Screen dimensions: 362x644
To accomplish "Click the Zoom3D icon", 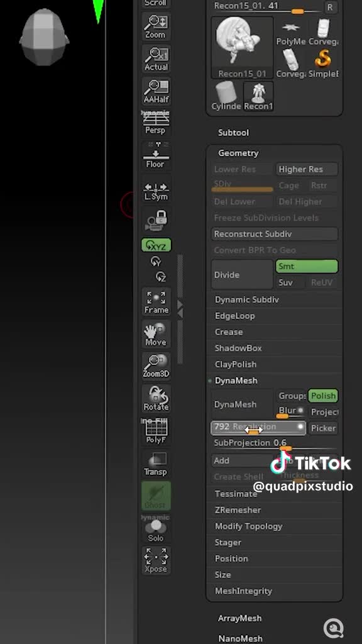I will [x=156, y=367].
